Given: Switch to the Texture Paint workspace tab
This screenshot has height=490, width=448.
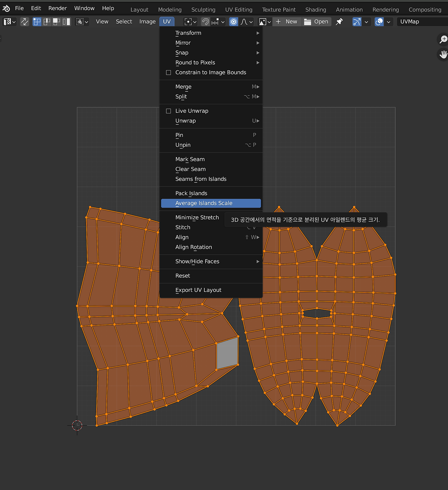Looking at the screenshot, I should click(279, 10).
